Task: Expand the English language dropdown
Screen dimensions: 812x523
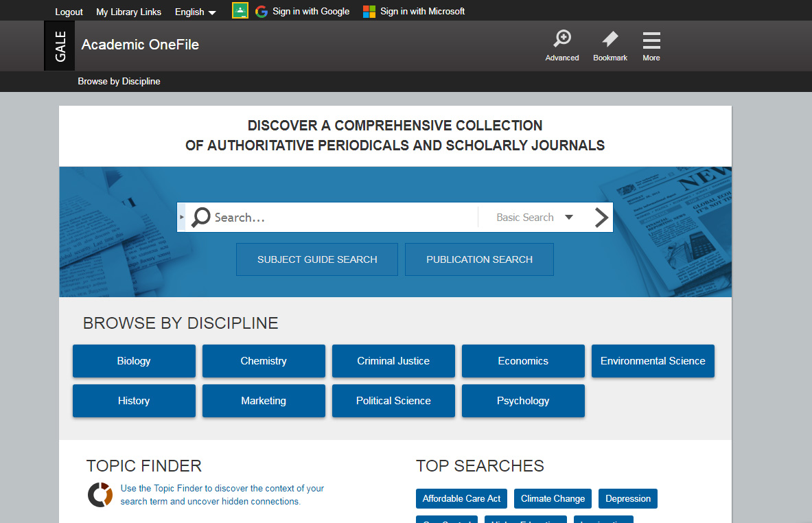Action: tap(195, 12)
